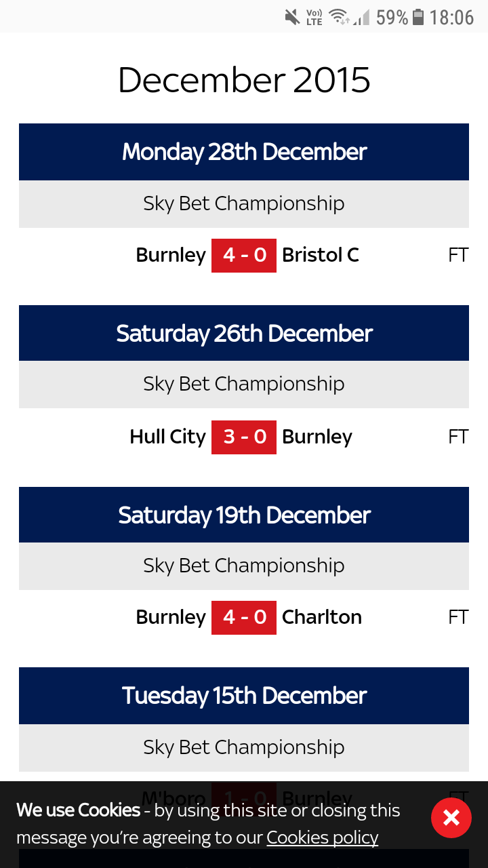Tap the Hull City team name

pos(167,437)
